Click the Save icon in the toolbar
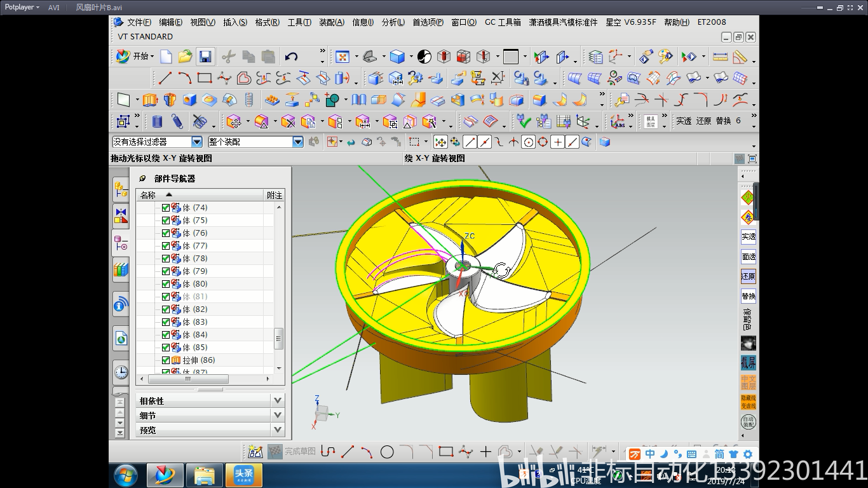 [205, 57]
